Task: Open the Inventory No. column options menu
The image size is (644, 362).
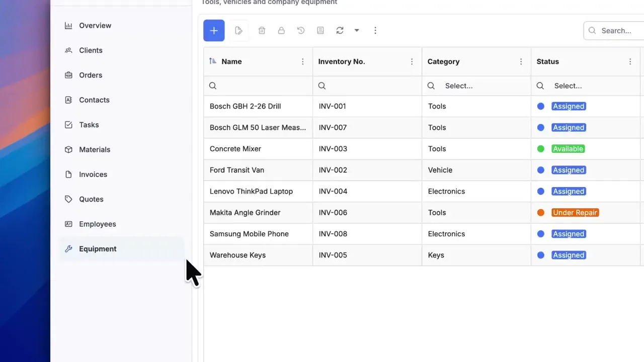Action: (x=412, y=62)
